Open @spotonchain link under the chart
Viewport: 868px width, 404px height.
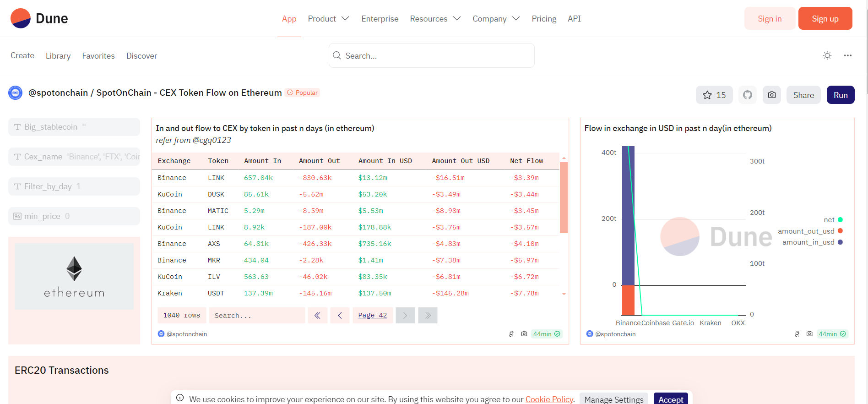click(615, 334)
